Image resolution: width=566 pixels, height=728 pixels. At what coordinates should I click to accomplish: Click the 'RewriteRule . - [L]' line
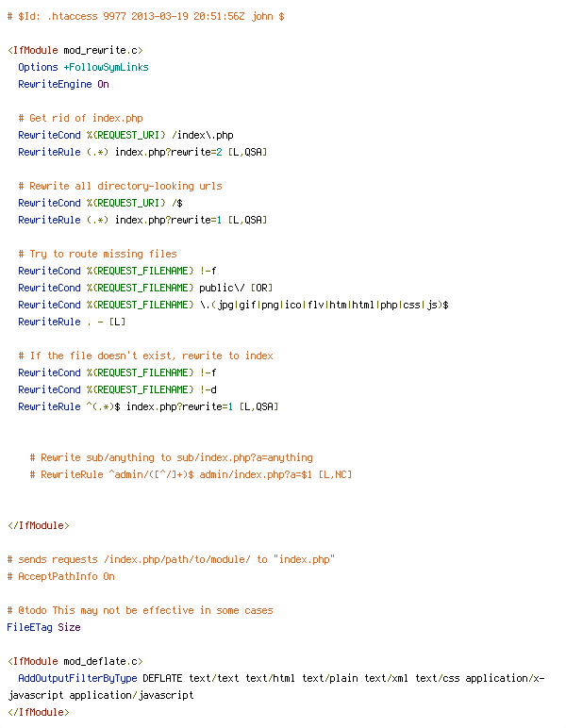[72, 322]
